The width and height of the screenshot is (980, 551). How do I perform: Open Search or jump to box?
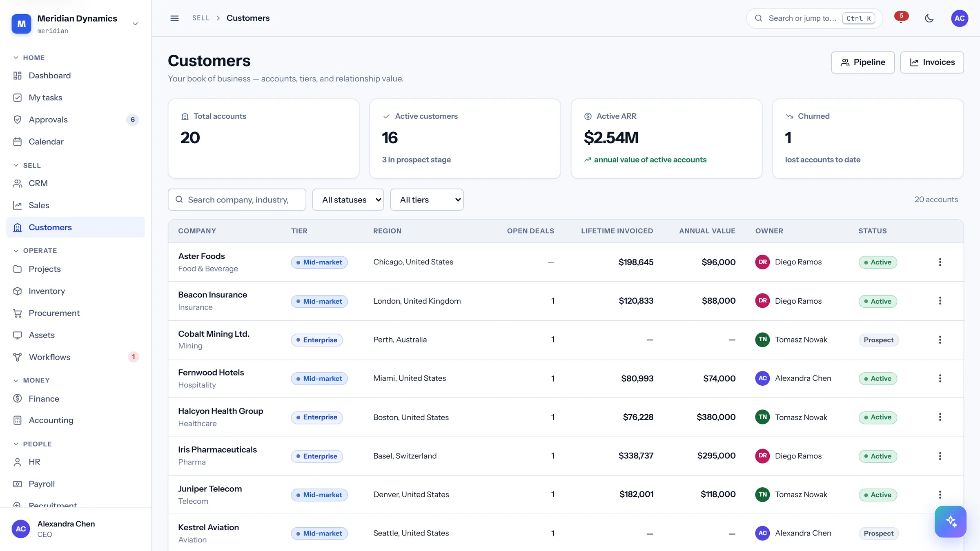click(814, 18)
